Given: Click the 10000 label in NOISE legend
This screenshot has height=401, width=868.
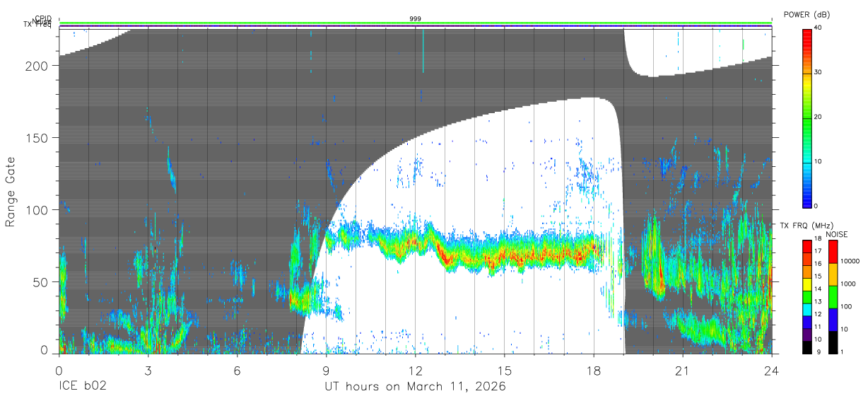Looking at the screenshot, I should [x=851, y=261].
